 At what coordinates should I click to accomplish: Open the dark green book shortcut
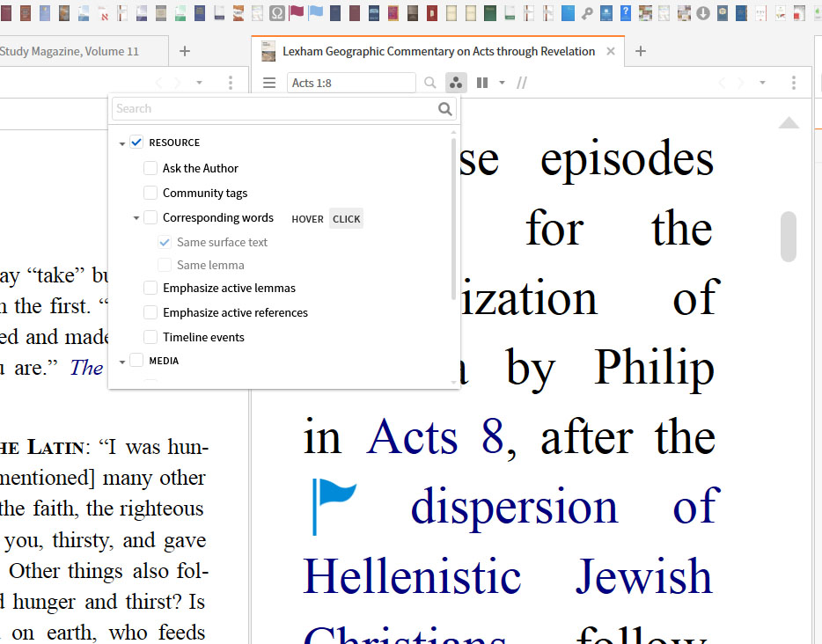point(490,13)
